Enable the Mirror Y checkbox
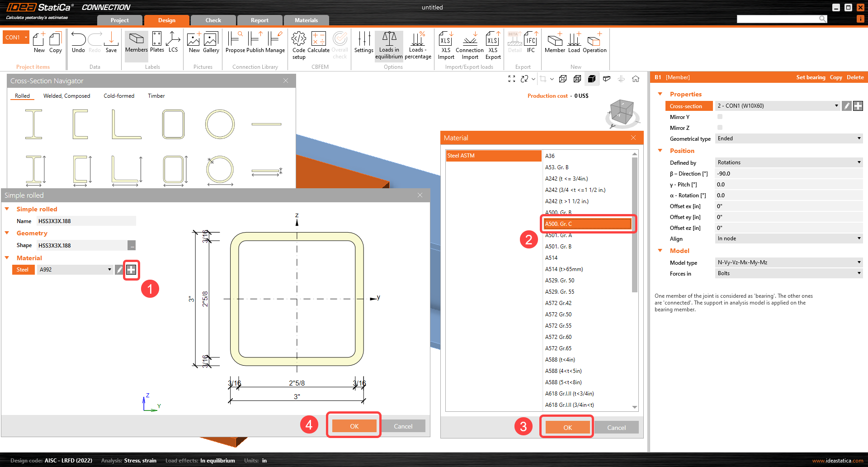 [x=720, y=116]
